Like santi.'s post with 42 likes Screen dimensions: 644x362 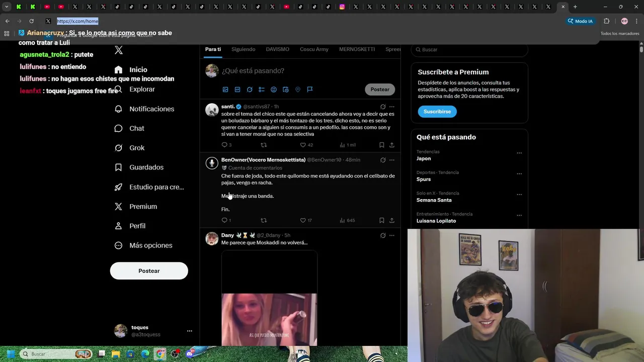(x=303, y=145)
